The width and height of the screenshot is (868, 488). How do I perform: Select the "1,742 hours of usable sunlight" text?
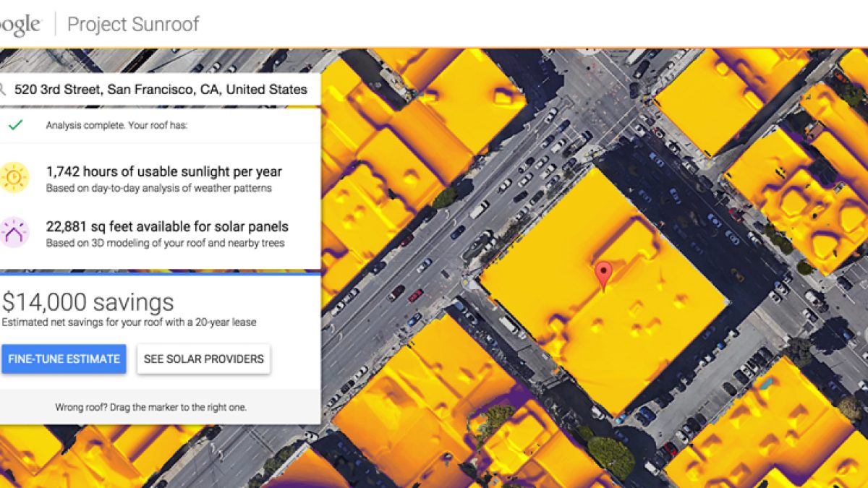pos(164,172)
